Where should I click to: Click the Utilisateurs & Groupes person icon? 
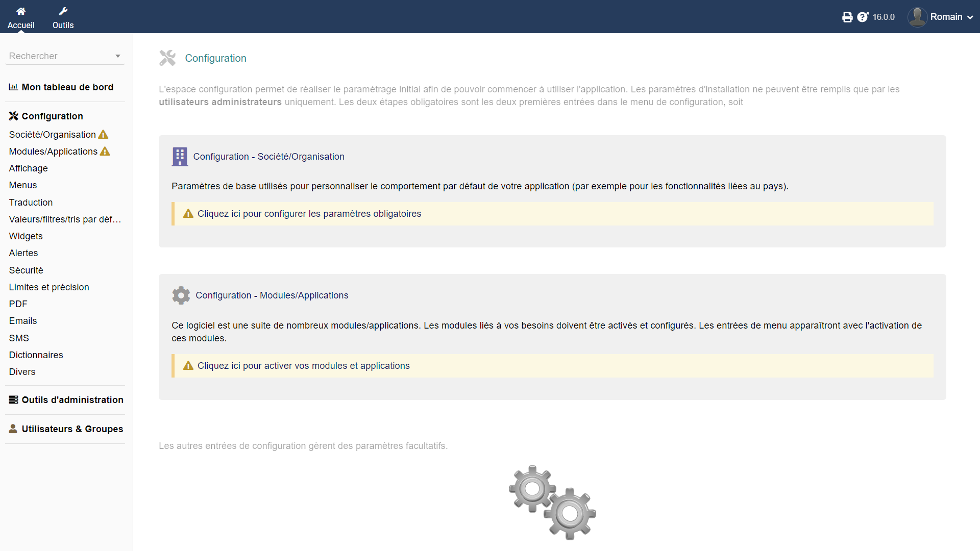point(13,429)
